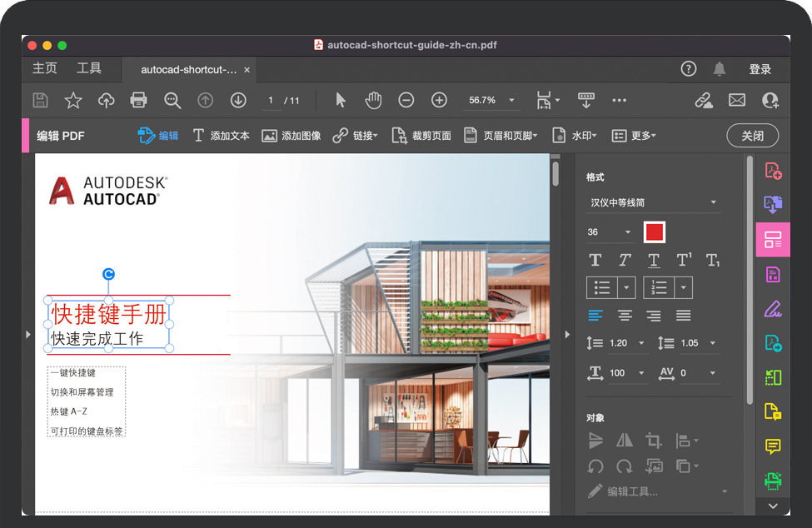Open notifications bell icon

[720, 69]
